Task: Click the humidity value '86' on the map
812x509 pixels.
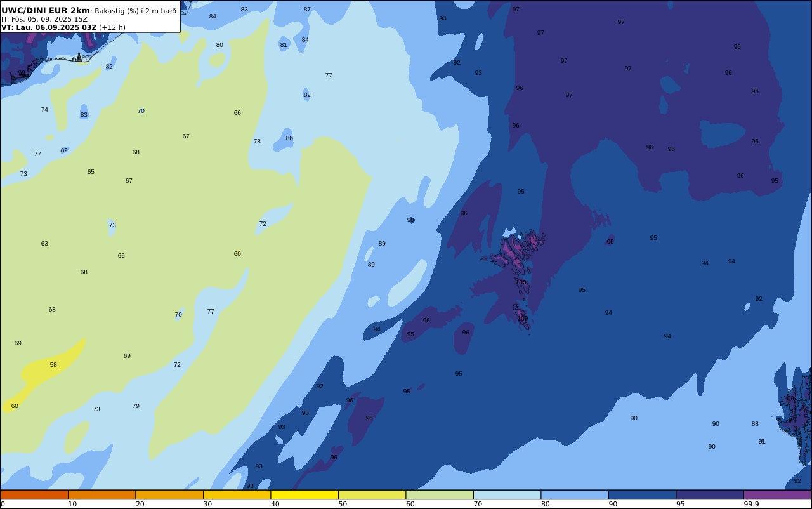Action: click(x=289, y=138)
